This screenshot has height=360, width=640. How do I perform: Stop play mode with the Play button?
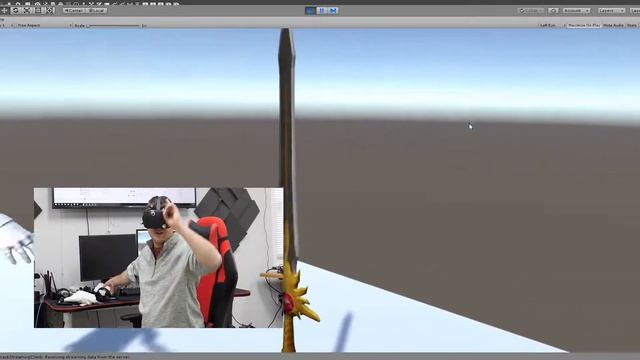[x=310, y=11]
